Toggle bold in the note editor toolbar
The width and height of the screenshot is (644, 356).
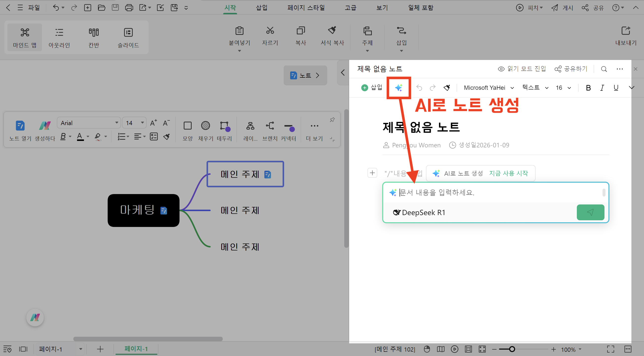point(588,88)
